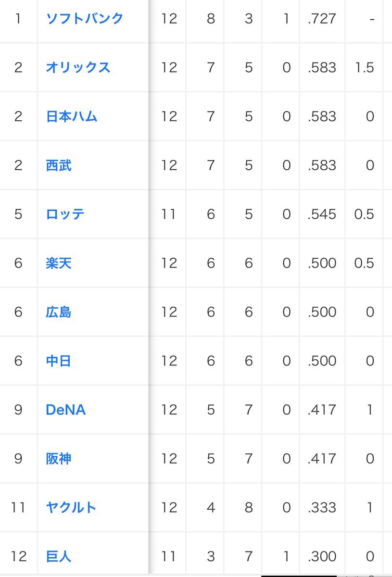The height and width of the screenshot is (577, 392).
Task: Open the 中日 team link
Action: tap(59, 361)
